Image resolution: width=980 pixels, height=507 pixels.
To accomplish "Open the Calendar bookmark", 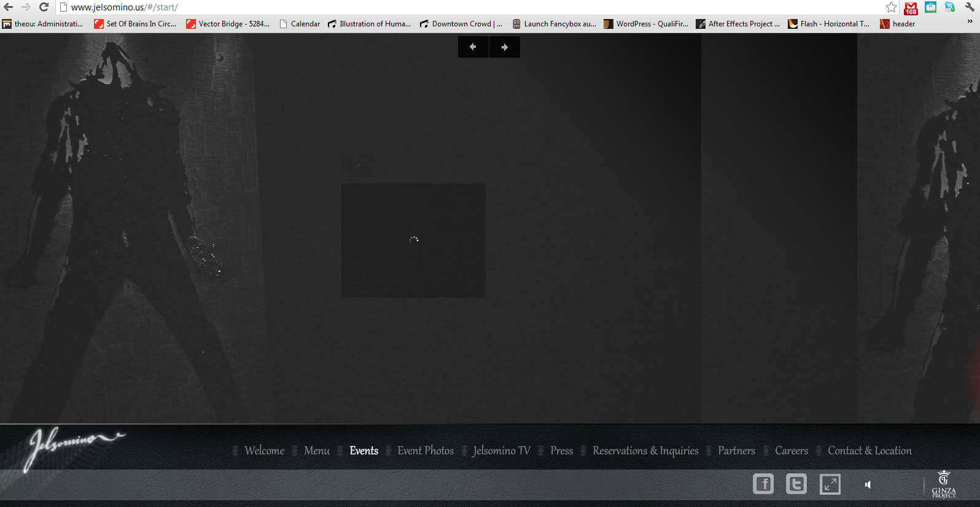I will 300,24.
